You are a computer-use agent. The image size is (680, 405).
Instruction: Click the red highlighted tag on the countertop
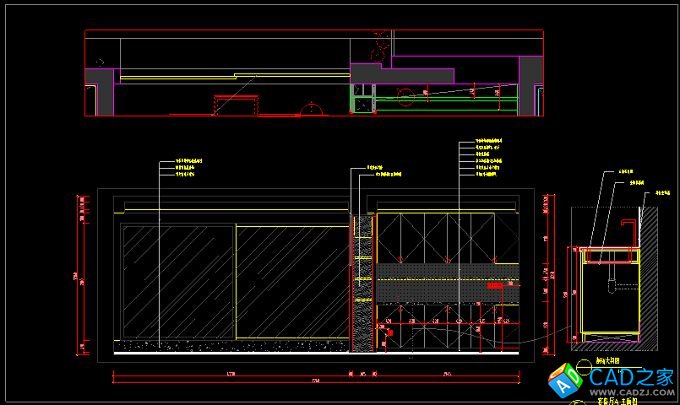[x=495, y=285]
